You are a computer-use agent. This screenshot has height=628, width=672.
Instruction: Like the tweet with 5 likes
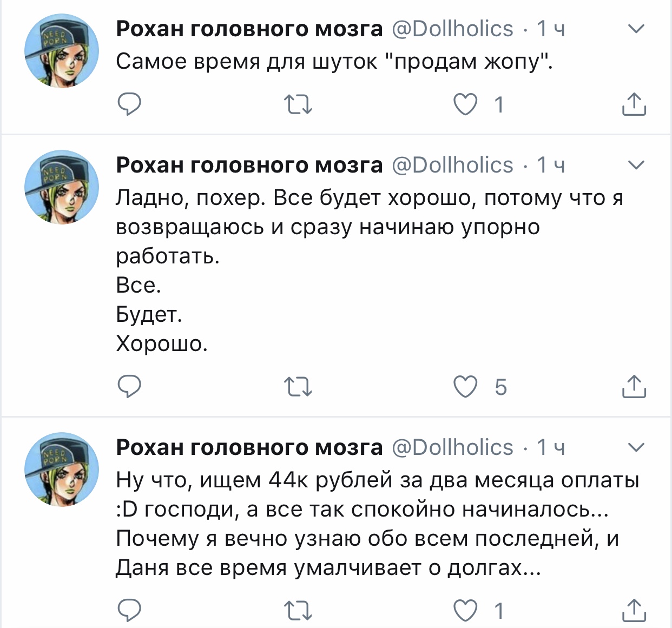[465, 387]
